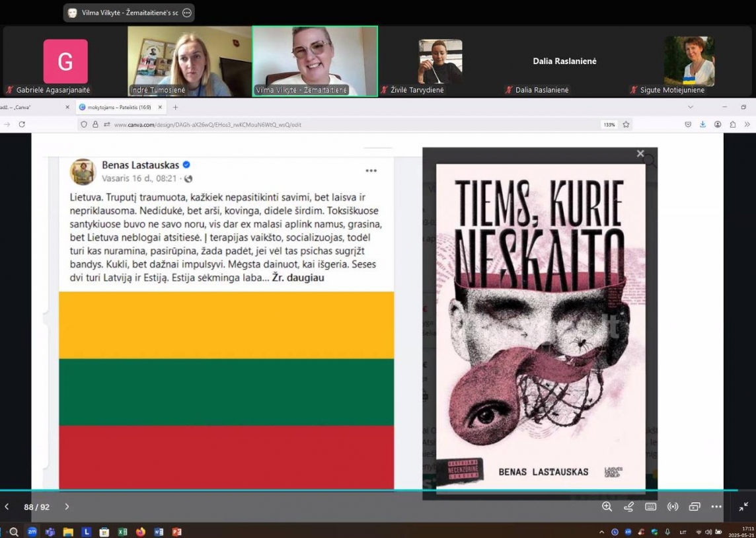Select Indrė Tumosienė video tile
Image resolution: width=756 pixels, height=538 pixels.
(x=190, y=61)
